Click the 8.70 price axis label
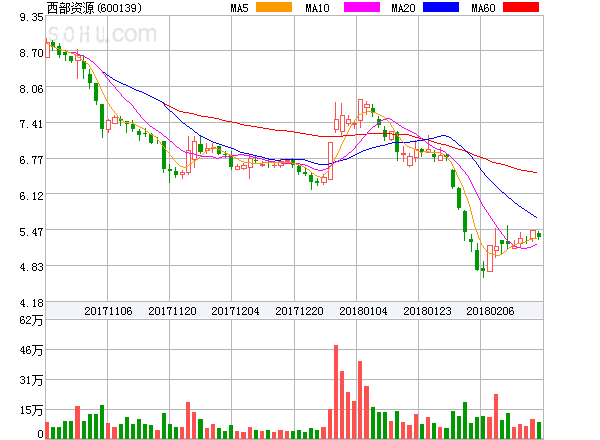This screenshot has height=440, width=600. (x=31, y=53)
